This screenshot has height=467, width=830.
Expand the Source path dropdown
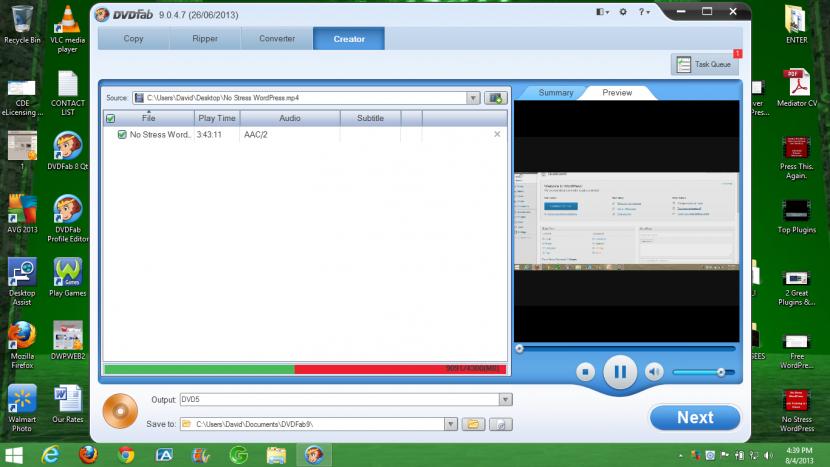click(473, 98)
